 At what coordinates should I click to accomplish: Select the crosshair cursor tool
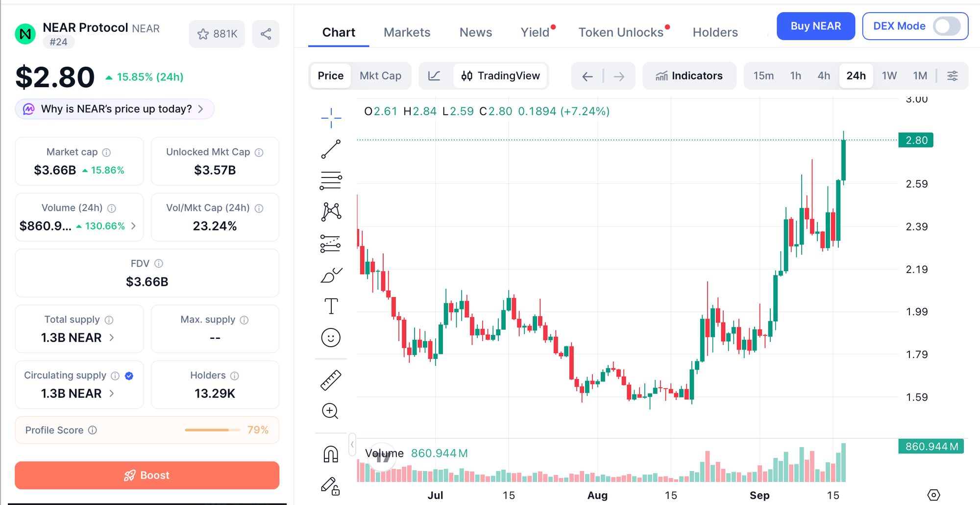(x=331, y=118)
